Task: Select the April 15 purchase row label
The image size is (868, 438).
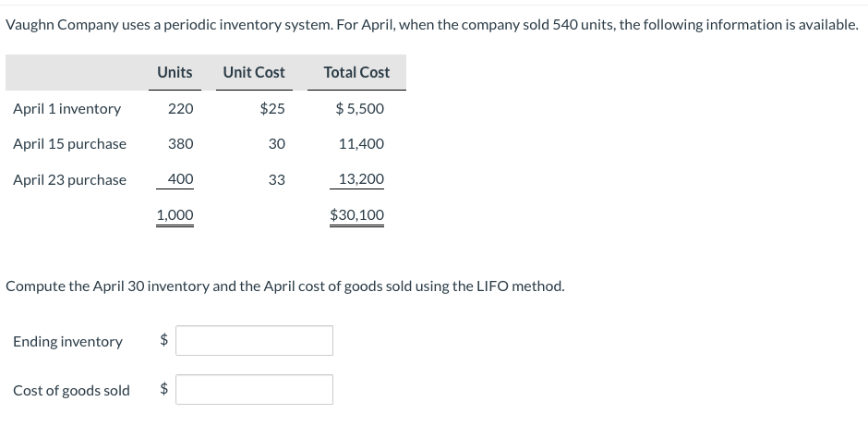Action: click(x=69, y=144)
